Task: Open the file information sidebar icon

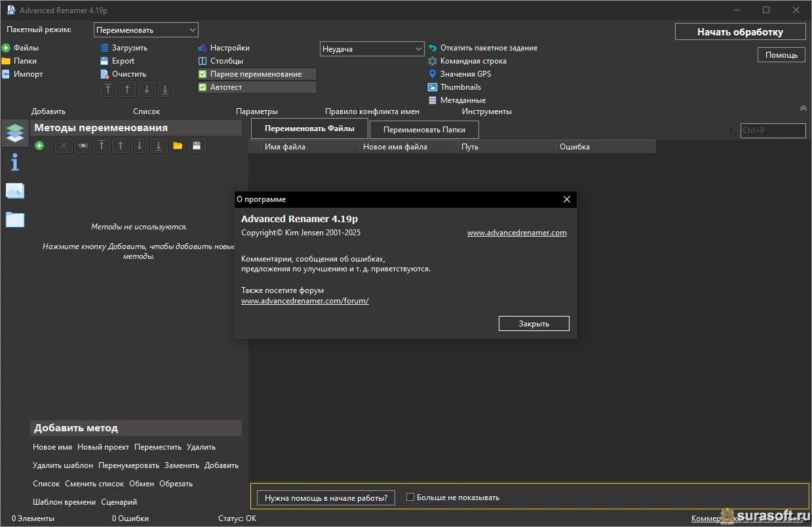Action: (14, 162)
